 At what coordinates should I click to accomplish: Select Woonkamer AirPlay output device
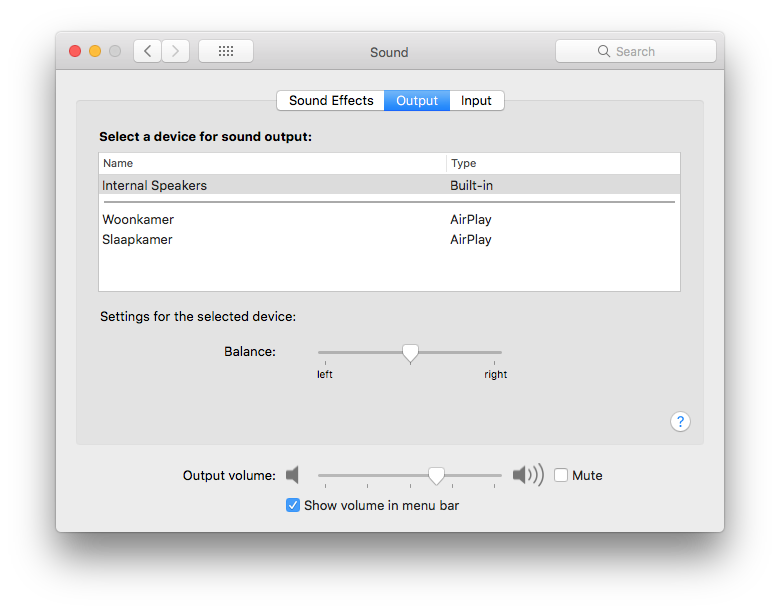(x=390, y=219)
